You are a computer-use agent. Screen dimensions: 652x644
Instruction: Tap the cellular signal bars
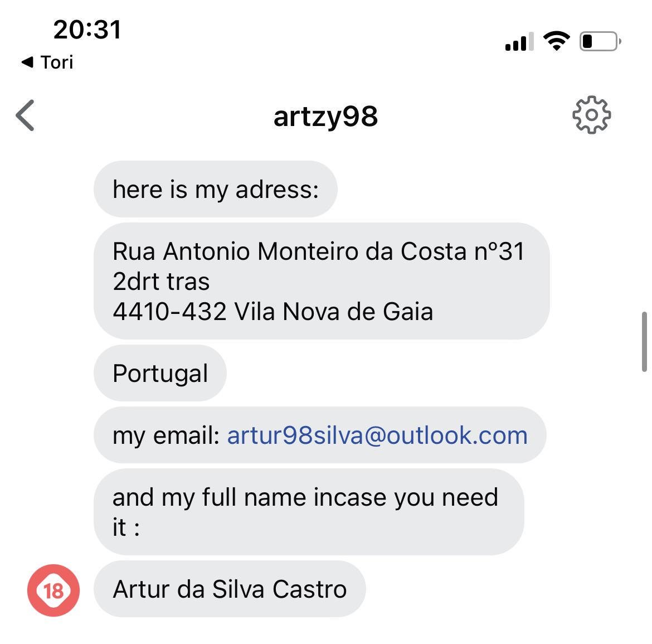519,42
